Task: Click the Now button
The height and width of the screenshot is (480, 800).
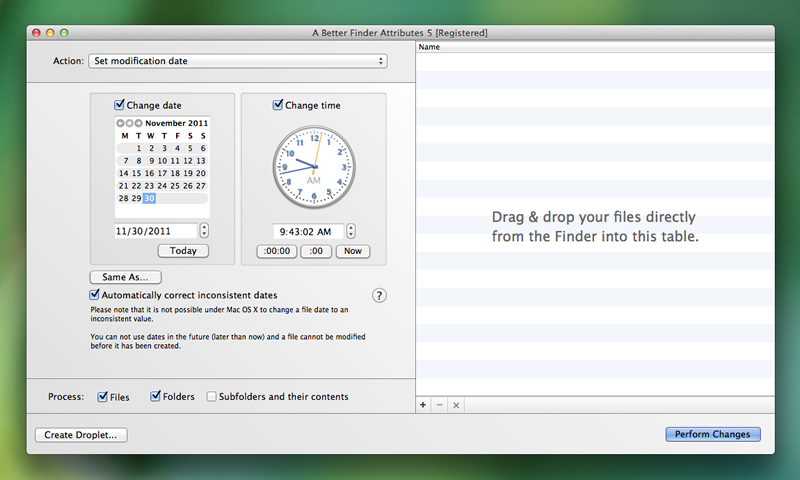Action: tap(353, 251)
